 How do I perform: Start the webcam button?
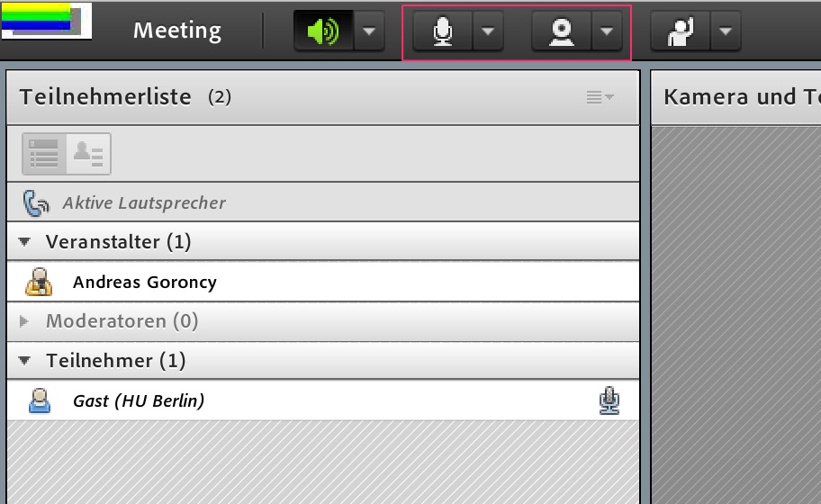(562, 32)
